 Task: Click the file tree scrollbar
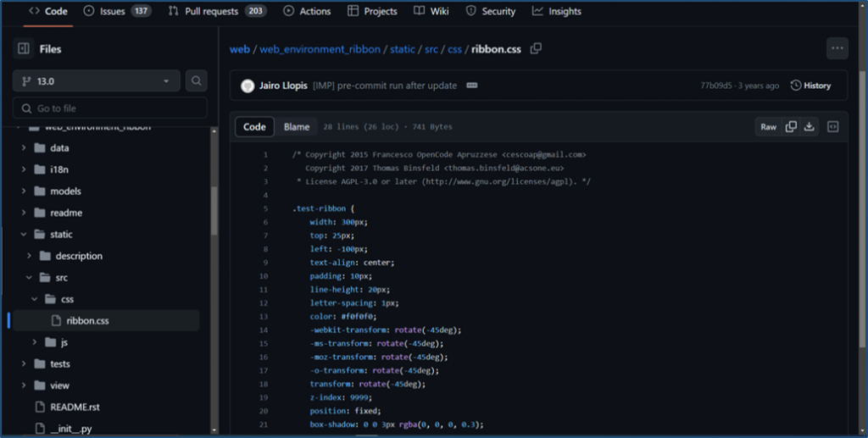(x=214, y=211)
